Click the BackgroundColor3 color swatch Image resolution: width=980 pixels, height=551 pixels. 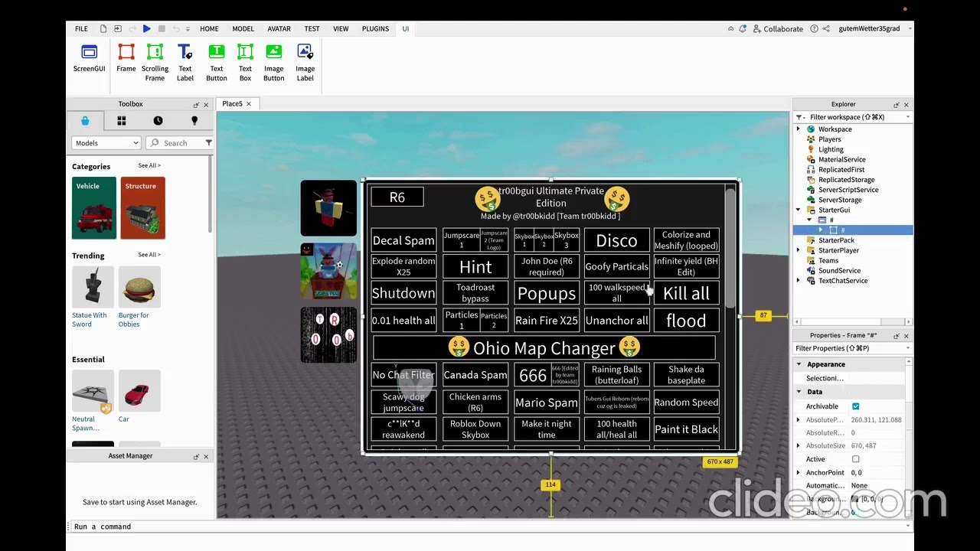pos(855,499)
